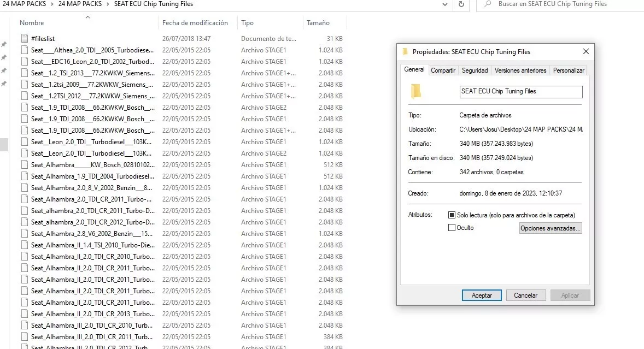
Task: Click the creation date domingo, 8 de enero de 2023
Action: point(511,193)
